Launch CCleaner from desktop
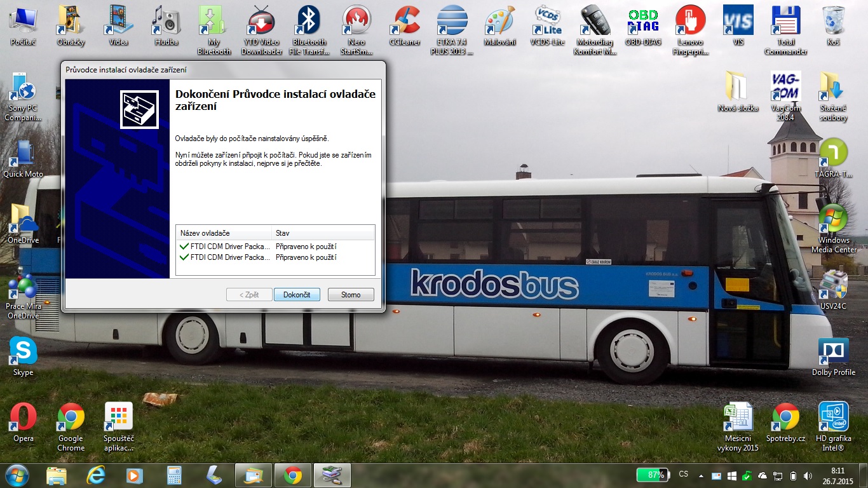This screenshot has width=868, height=488. coord(405,26)
